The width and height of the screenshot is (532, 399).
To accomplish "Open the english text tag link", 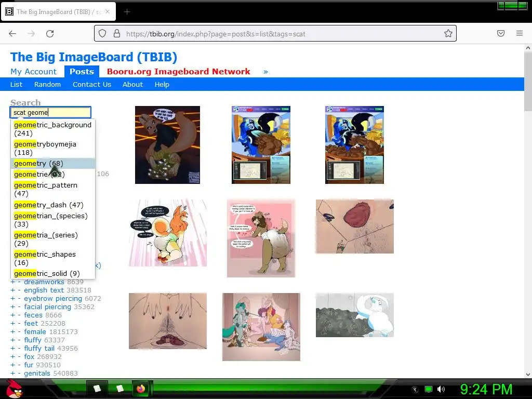I will coord(44,290).
